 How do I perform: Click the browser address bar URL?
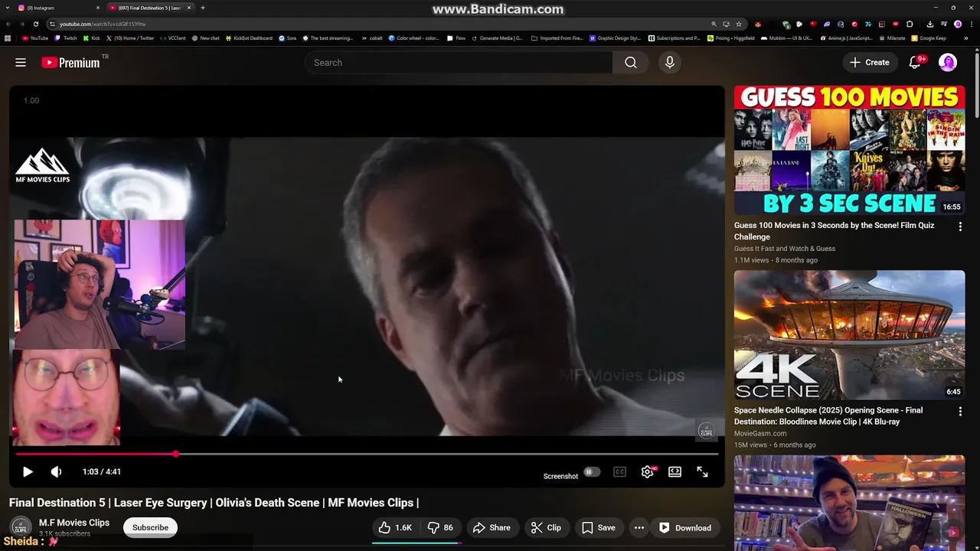click(x=103, y=24)
